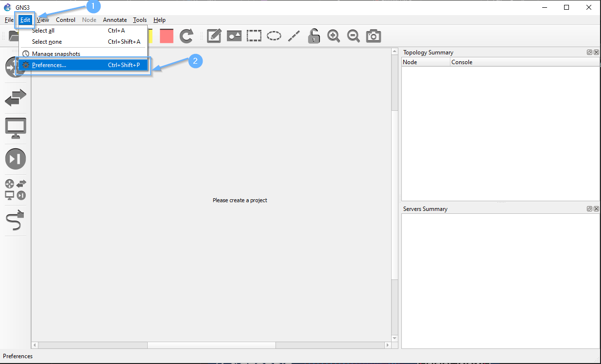This screenshot has width=601, height=364.
Task: Click the reload all nodes icon
Action: (187, 36)
